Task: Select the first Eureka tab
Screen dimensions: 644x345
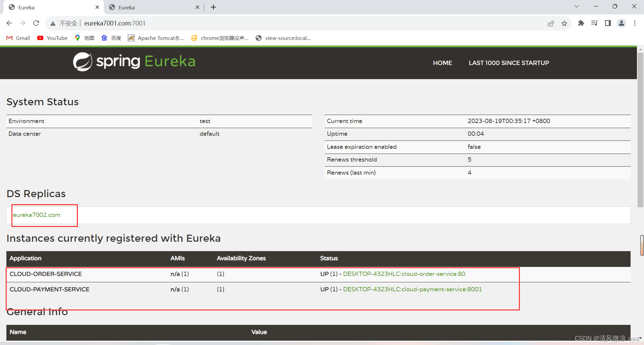Action: tap(54, 7)
